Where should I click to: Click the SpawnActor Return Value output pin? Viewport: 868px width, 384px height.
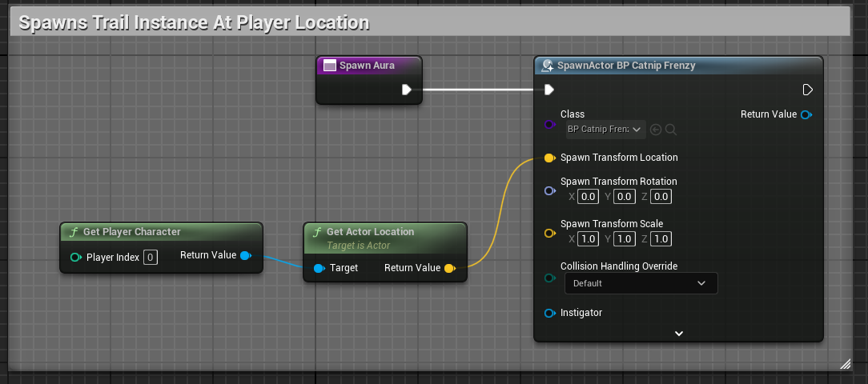[x=806, y=114]
